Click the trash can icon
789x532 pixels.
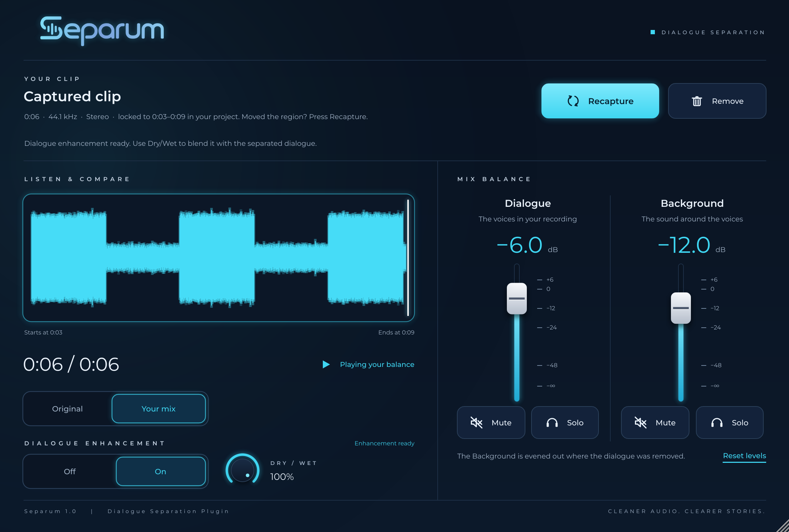coord(697,101)
